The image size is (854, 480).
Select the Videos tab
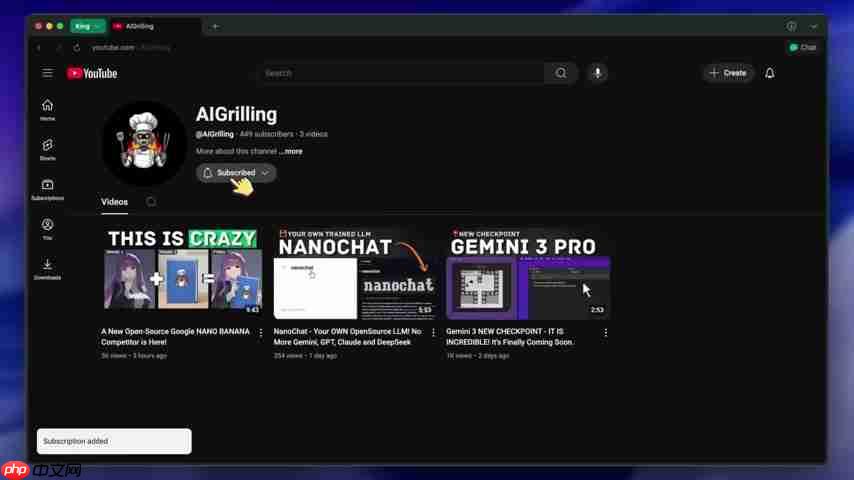pyautogui.click(x=114, y=202)
